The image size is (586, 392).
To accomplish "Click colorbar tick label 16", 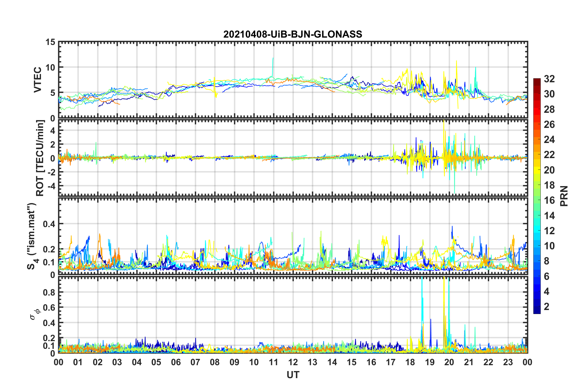I will (x=549, y=200).
